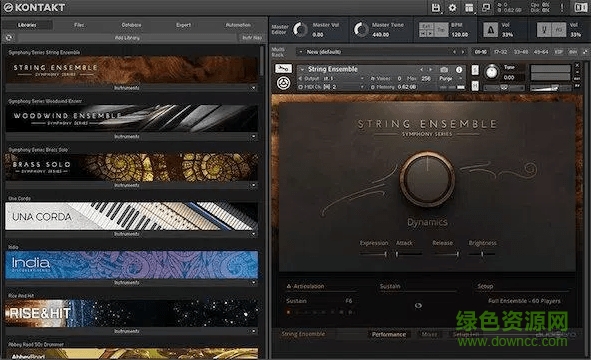Toggle the Instr Nav button
Screen dimensions: 591x360
click(251, 38)
